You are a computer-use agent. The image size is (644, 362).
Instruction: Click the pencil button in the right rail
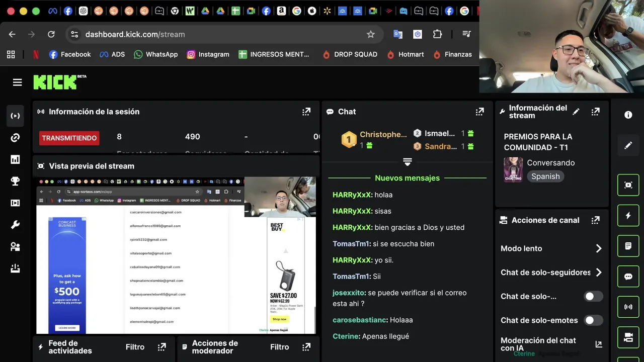(628, 145)
